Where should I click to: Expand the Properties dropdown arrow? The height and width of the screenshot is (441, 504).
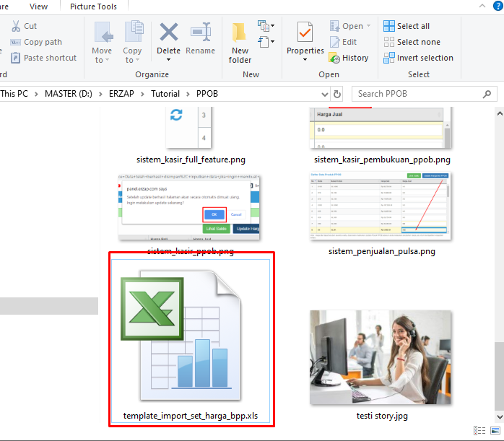[x=305, y=60]
